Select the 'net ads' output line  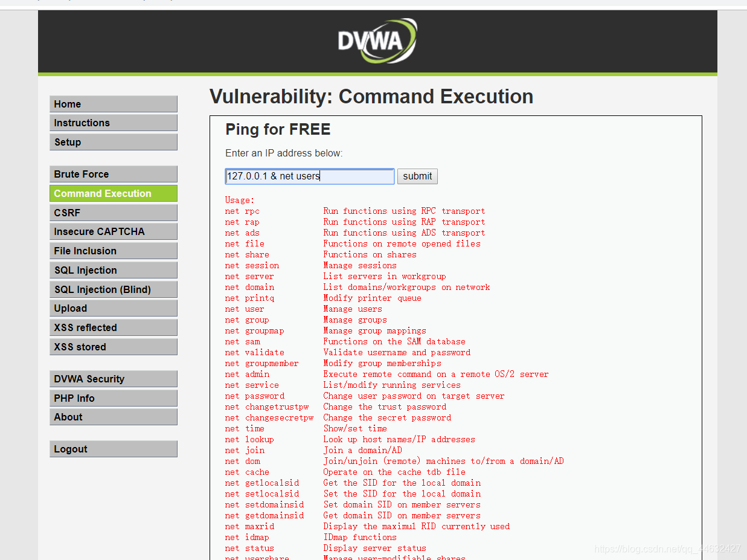click(x=355, y=233)
